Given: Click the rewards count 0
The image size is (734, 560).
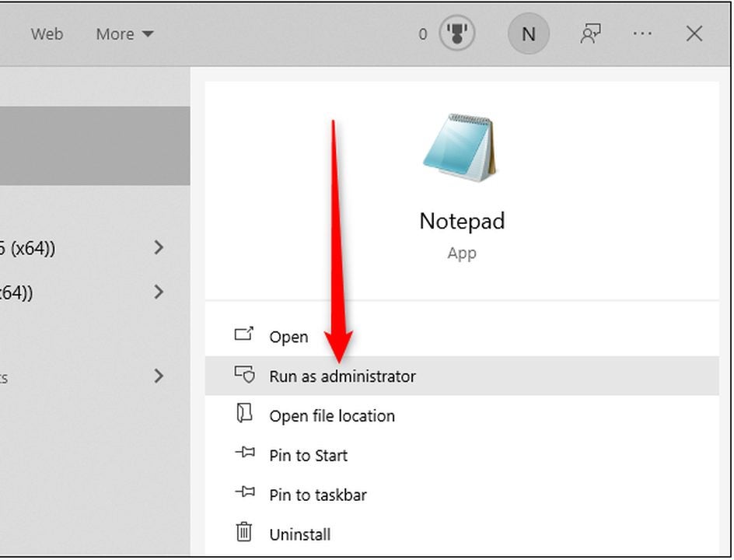Looking at the screenshot, I should pos(423,34).
